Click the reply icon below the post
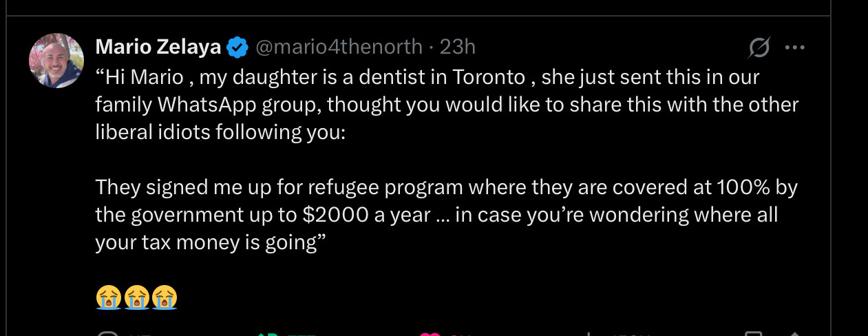 point(108,334)
